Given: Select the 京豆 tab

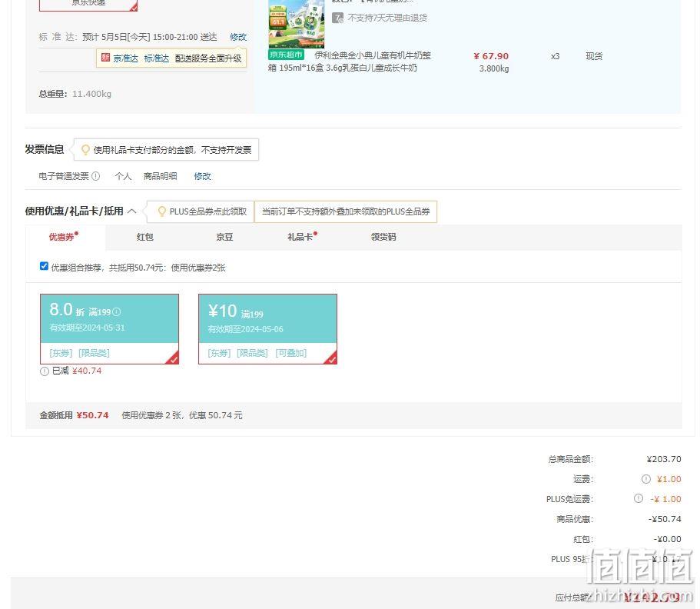Looking at the screenshot, I should pos(224,237).
